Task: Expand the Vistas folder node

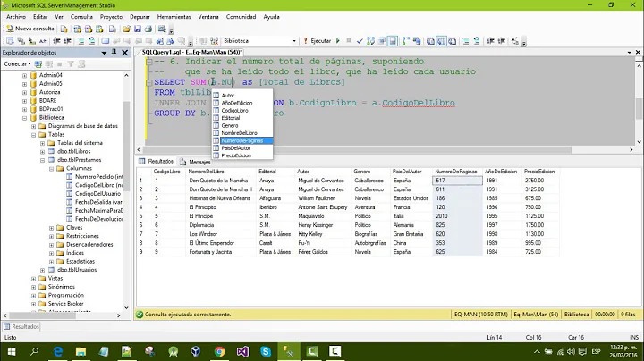Action: click(33, 278)
